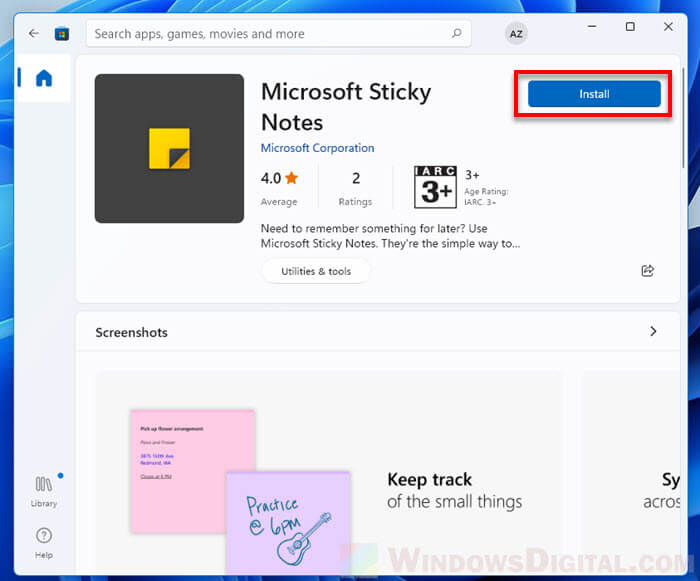Expand the Screenshots section chevron

coord(653,331)
